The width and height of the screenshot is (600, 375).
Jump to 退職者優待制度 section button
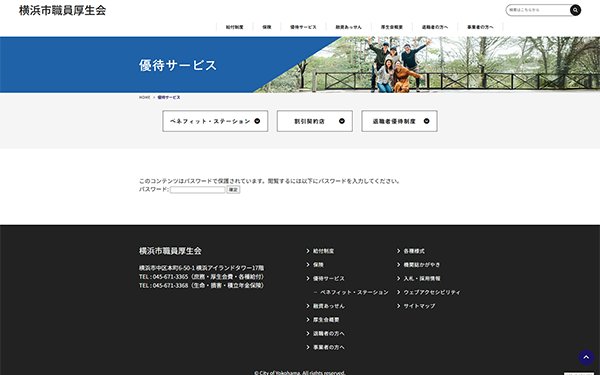click(x=399, y=121)
